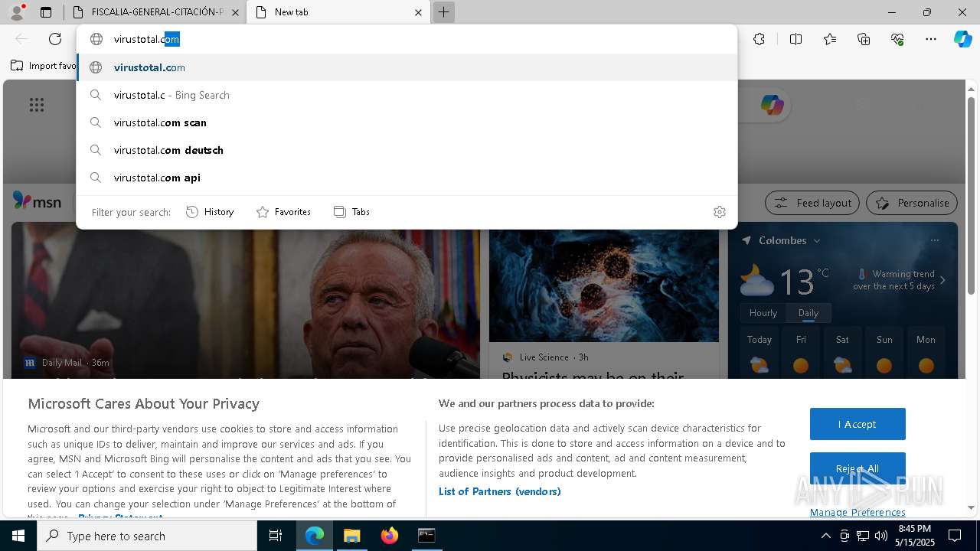Open a new tab with plus button
This screenshot has width=980, height=551.
coord(443,12)
